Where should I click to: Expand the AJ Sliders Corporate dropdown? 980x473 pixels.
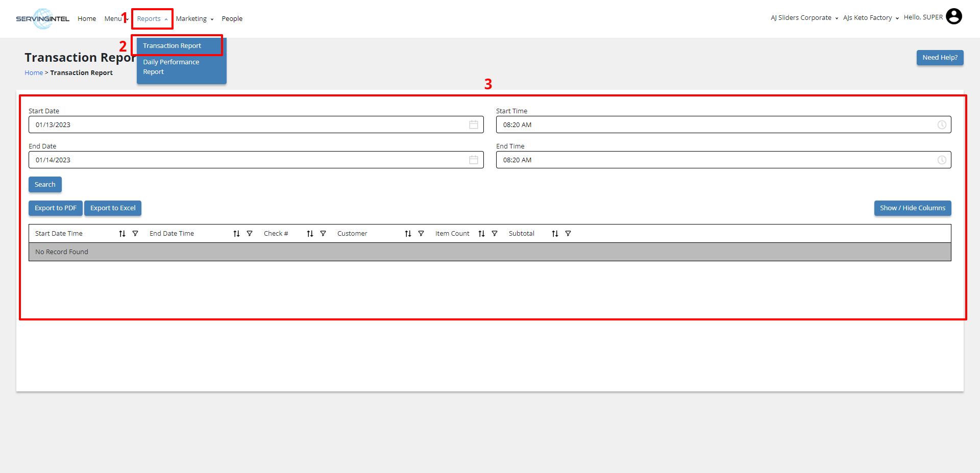point(804,18)
